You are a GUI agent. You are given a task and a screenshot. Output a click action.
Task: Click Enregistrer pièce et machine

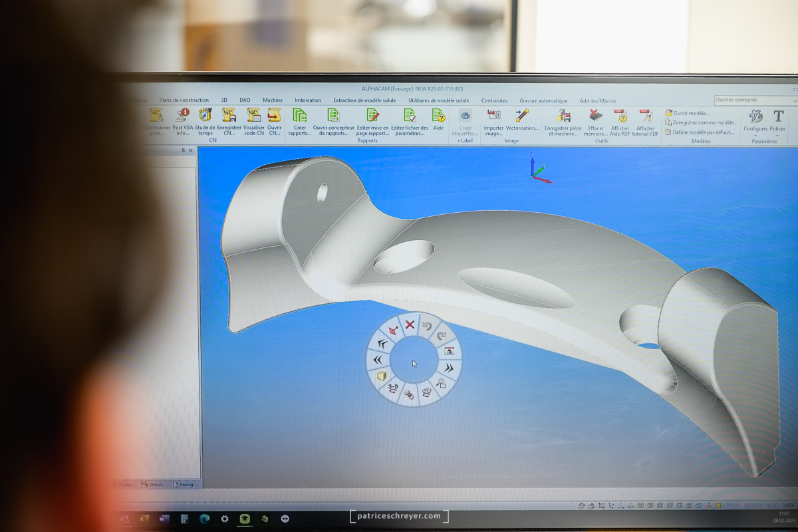click(563, 122)
